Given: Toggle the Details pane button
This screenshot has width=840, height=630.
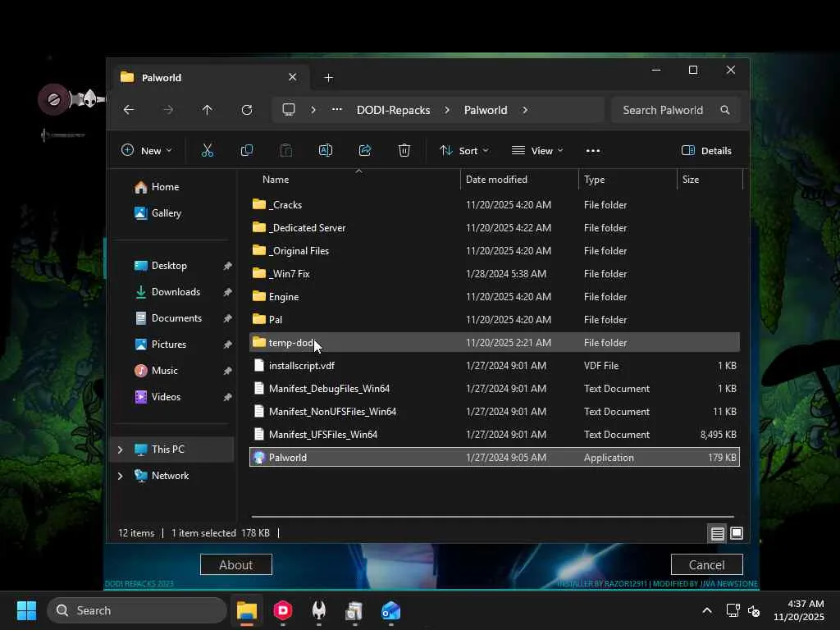Looking at the screenshot, I should pos(706,150).
